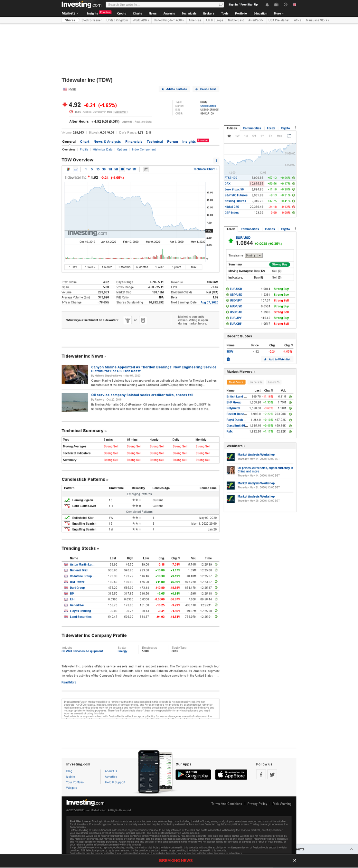Open the Twitter follow icon

tap(272, 775)
